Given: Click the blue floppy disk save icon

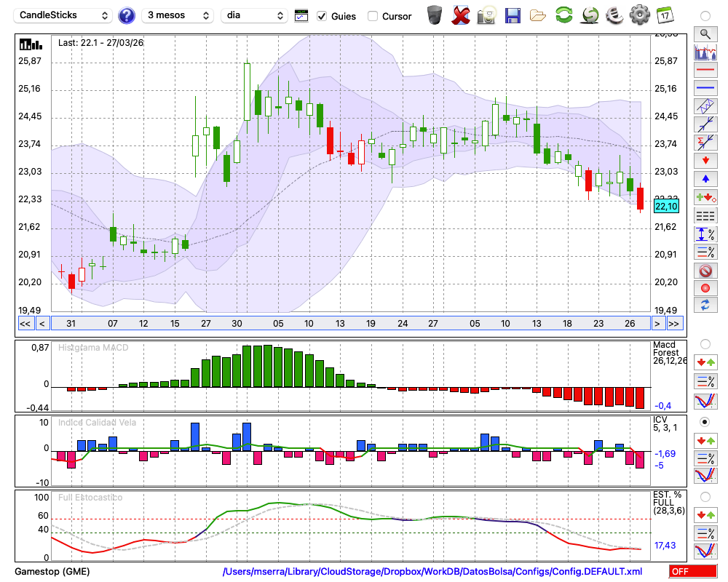Looking at the screenshot, I should [513, 15].
